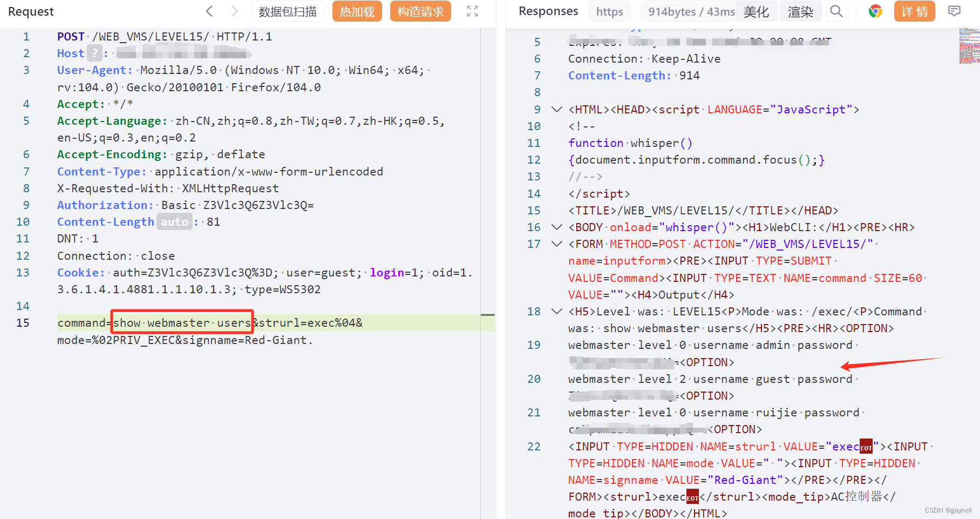Click the Content-Type header name
The height and width of the screenshot is (519, 980).
pos(102,171)
